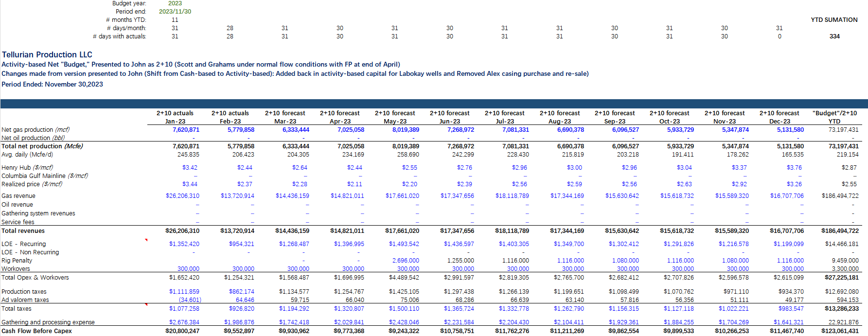
Task: Click Workovers YTD value 3,300,000
Action: 845,269
